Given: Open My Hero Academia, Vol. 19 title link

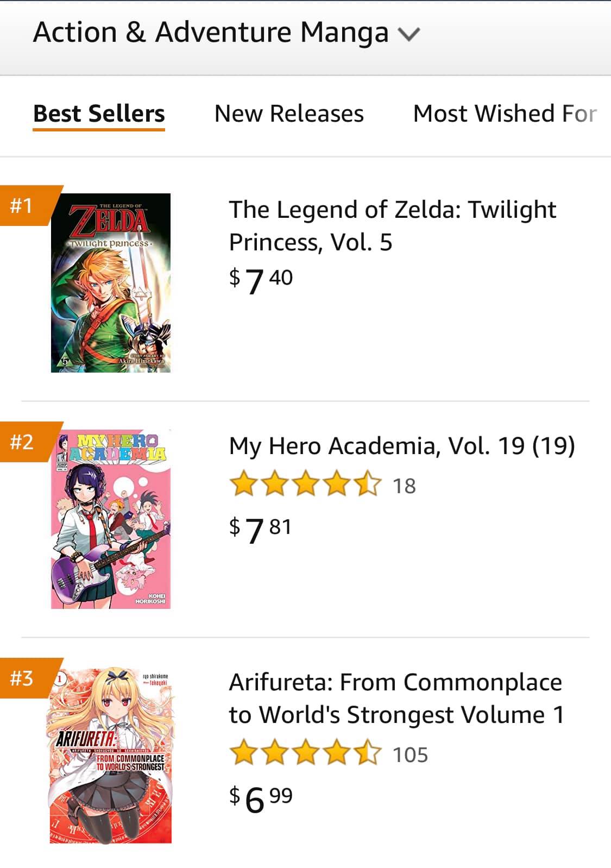Looking at the screenshot, I should coord(402,446).
